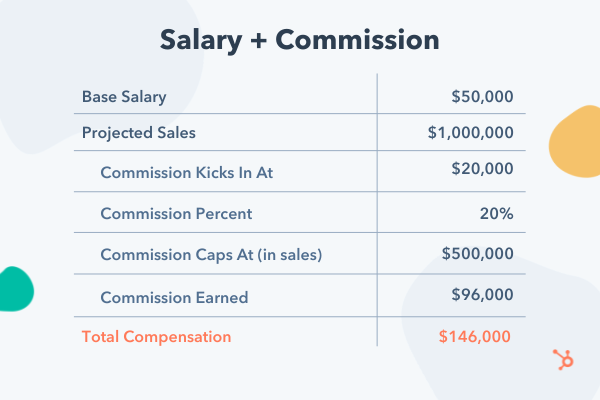The image size is (600, 400).
Task: Select the Base Salary row label
Action: point(124,97)
